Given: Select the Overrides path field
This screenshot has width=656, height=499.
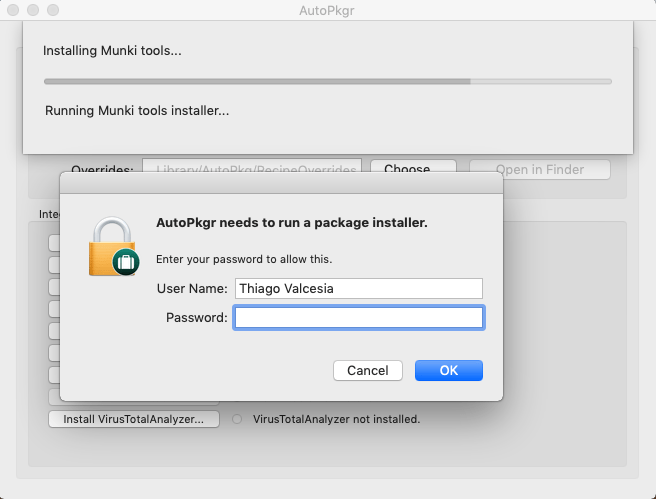Looking at the screenshot, I should pos(251,169).
